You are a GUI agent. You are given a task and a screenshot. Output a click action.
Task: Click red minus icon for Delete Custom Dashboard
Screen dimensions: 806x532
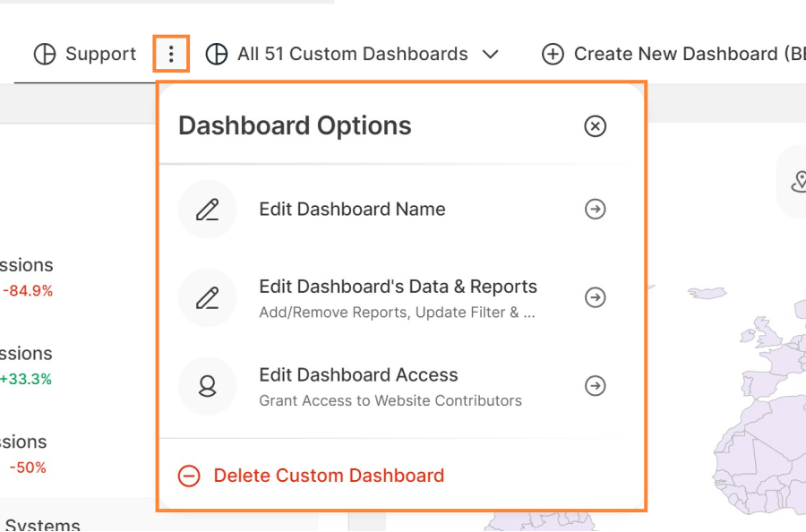[x=189, y=476]
